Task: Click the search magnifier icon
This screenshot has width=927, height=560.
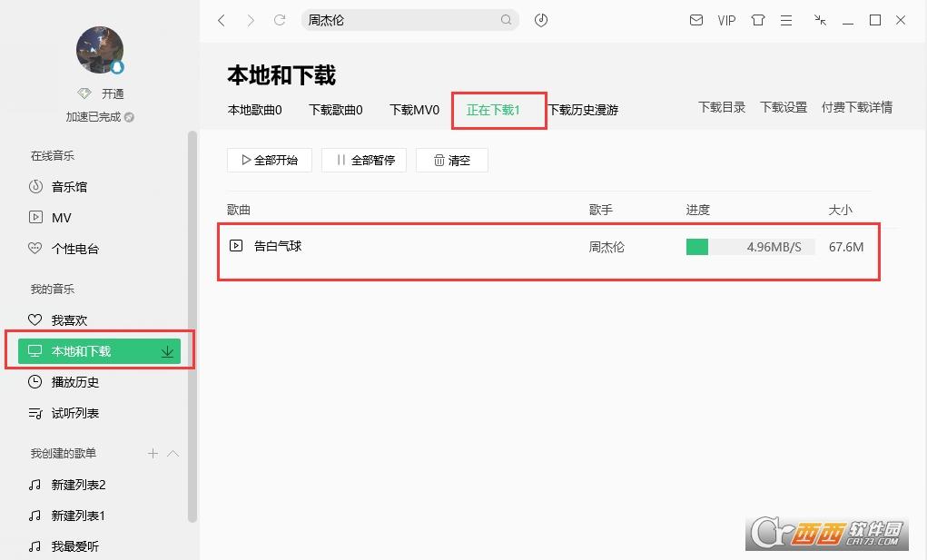Action: point(506,20)
